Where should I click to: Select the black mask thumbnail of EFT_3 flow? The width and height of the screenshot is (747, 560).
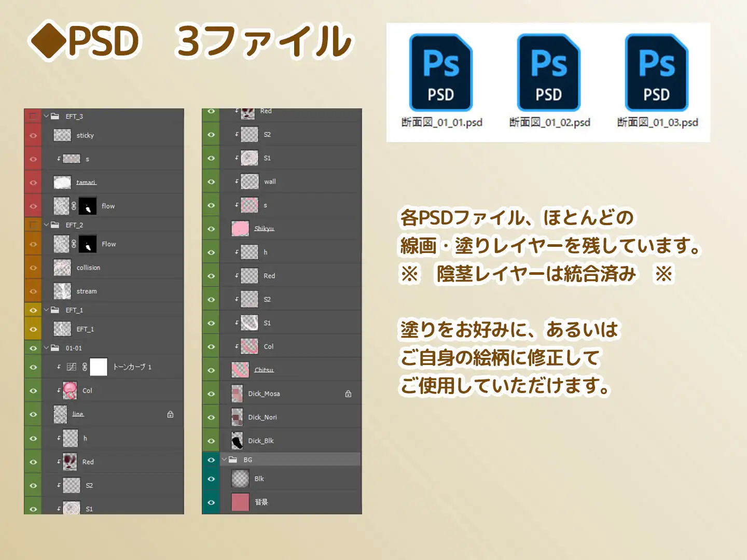pyautogui.click(x=88, y=206)
